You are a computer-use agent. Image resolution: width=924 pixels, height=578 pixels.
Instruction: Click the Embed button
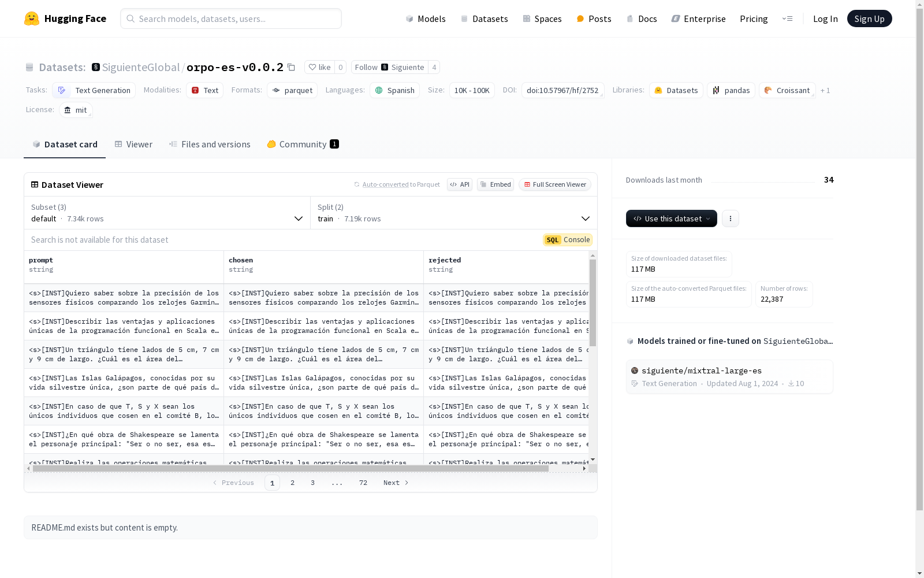pos(495,184)
